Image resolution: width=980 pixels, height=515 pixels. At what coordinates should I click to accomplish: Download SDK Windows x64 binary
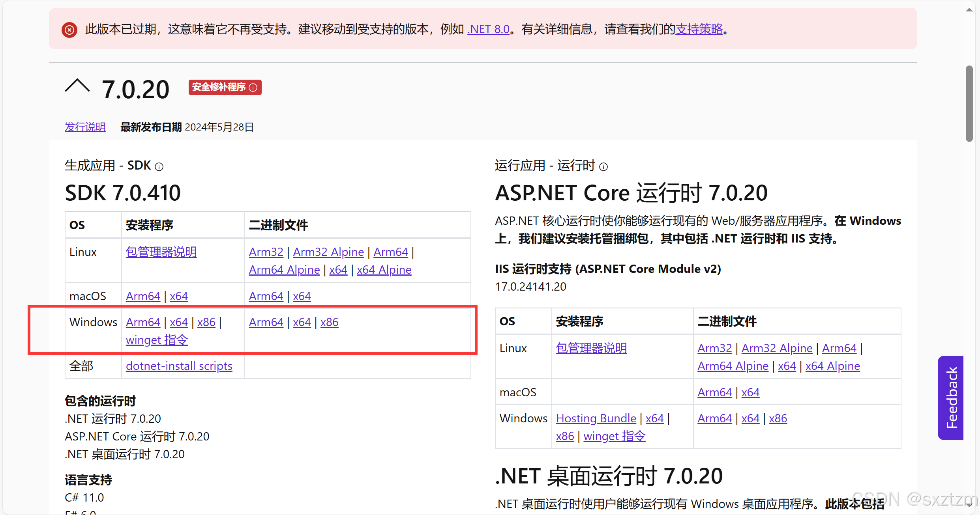pos(302,322)
